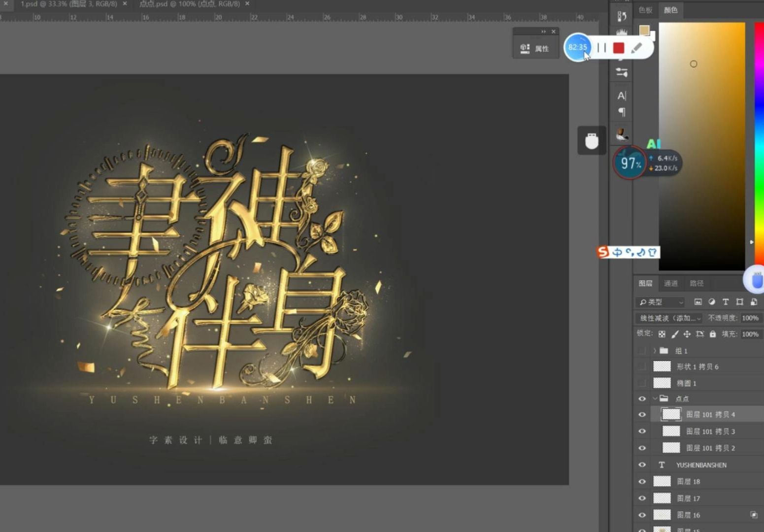Screen dimensions: 764x532
Task: Select the 颜色 color tab
Action: pyautogui.click(x=670, y=10)
